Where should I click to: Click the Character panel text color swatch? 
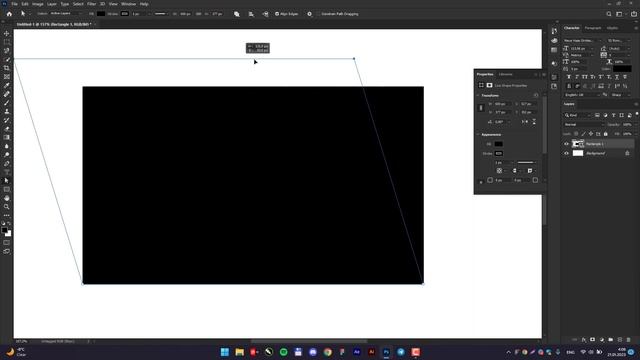click(x=622, y=69)
